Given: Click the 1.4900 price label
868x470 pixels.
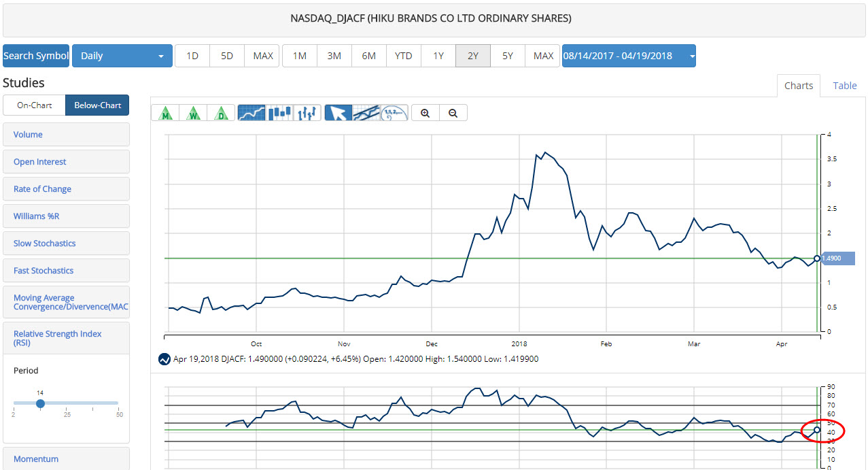Looking at the screenshot, I should tap(838, 258).
